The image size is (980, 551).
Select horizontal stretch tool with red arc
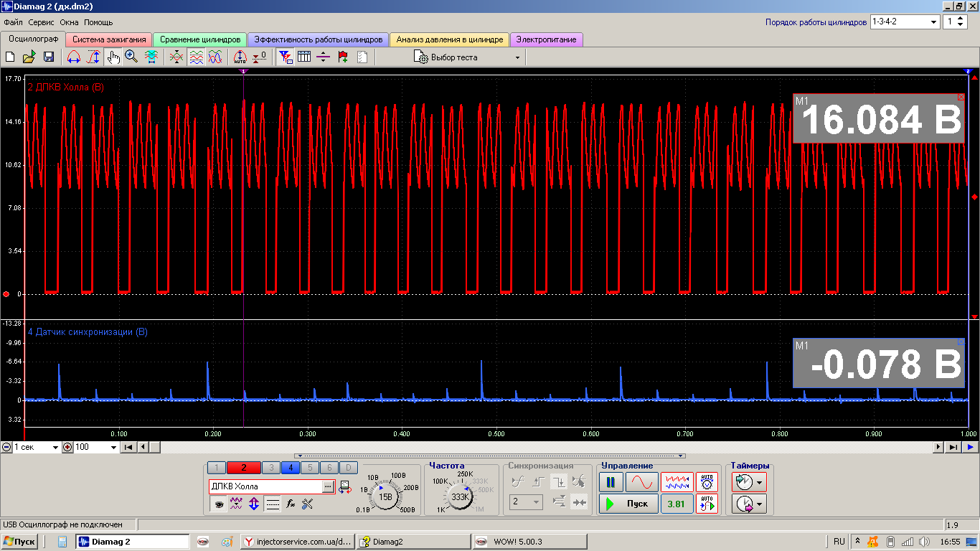(73, 57)
